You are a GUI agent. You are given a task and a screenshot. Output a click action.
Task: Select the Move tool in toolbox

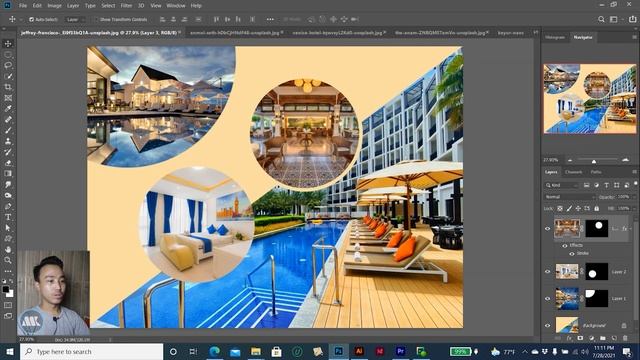pyautogui.click(x=8, y=44)
